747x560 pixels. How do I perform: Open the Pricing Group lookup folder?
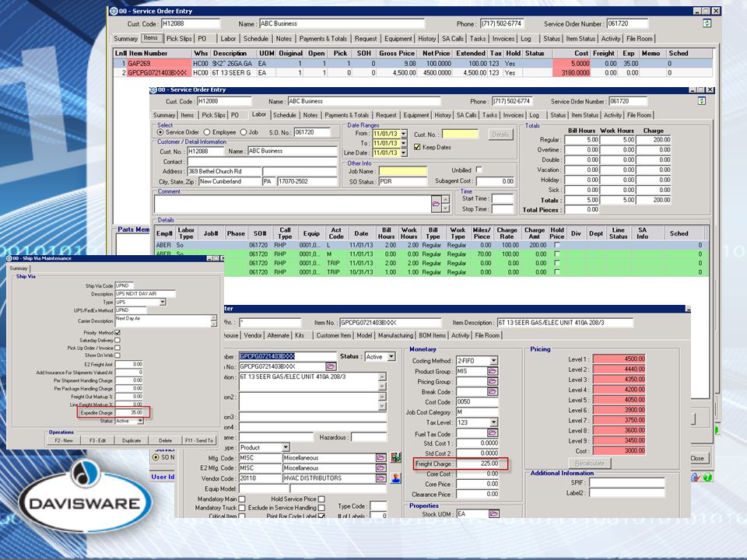[x=492, y=381]
